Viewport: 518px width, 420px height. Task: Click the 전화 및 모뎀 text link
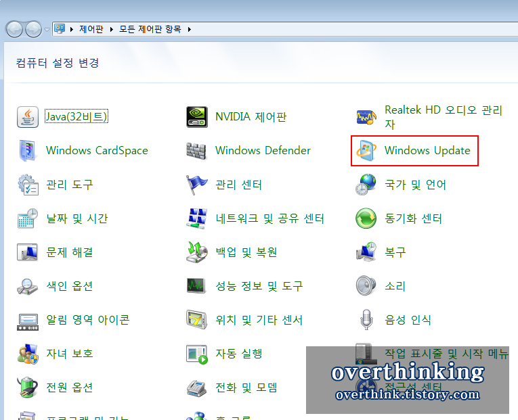point(246,388)
